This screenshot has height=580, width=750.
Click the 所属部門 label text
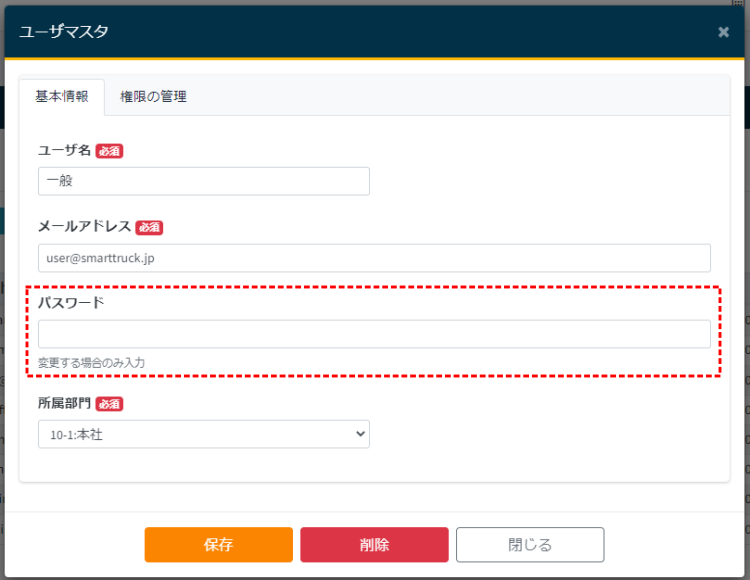tap(64, 404)
